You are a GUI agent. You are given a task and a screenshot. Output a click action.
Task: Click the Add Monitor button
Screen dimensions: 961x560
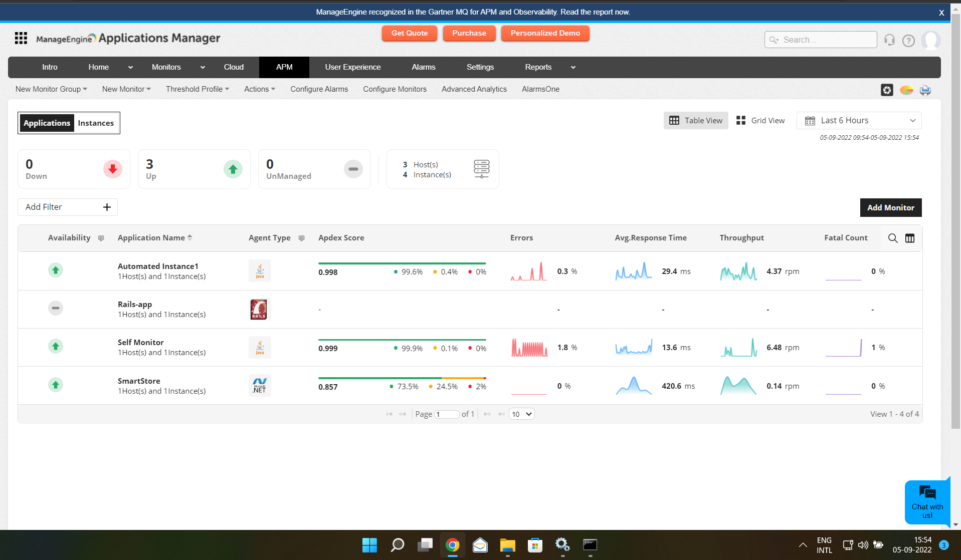tap(891, 208)
